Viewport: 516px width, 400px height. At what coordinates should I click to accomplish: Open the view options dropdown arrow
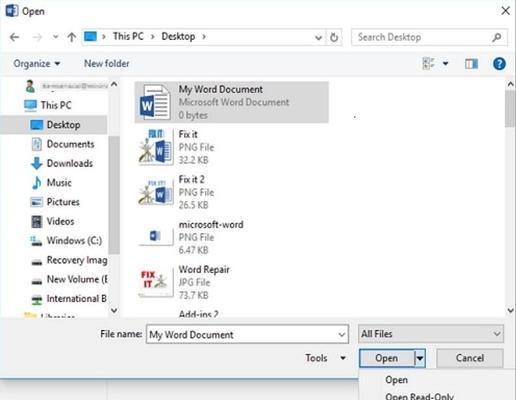pyautogui.click(x=445, y=63)
